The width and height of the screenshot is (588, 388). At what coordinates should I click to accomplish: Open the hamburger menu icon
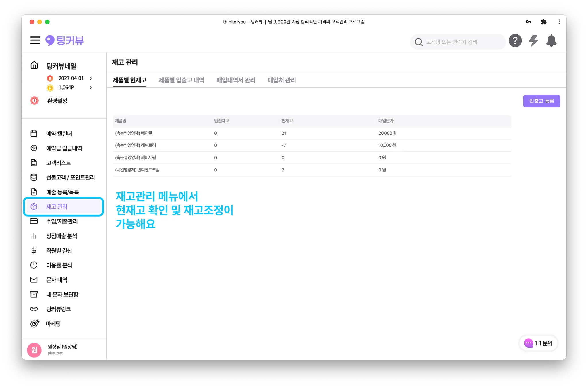click(x=35, y=40)
